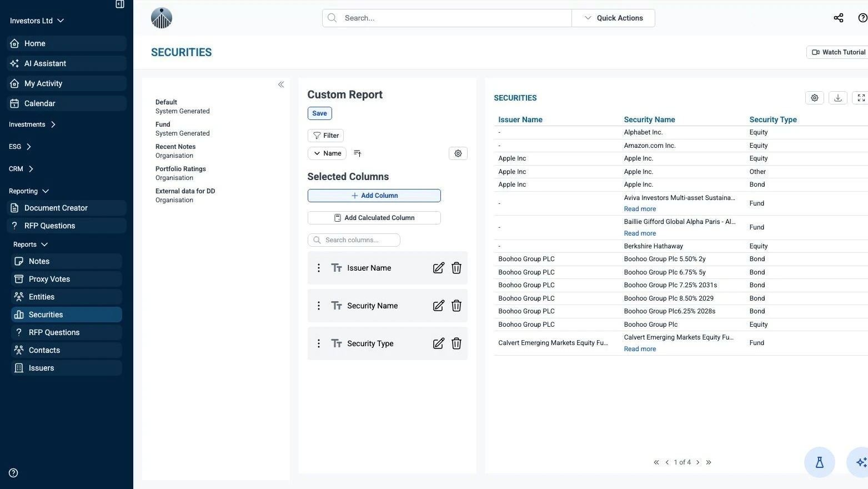Open Entities report in sidebar
This screenshot has width=868, height=489.
67,297
